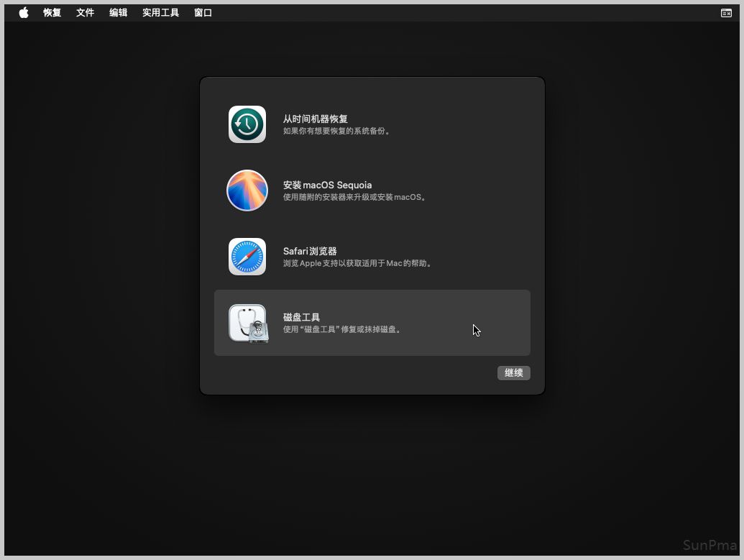Open the 恢复 menu
The height and width of the screenshot is (560, 744).
click(x=52, y=12)
